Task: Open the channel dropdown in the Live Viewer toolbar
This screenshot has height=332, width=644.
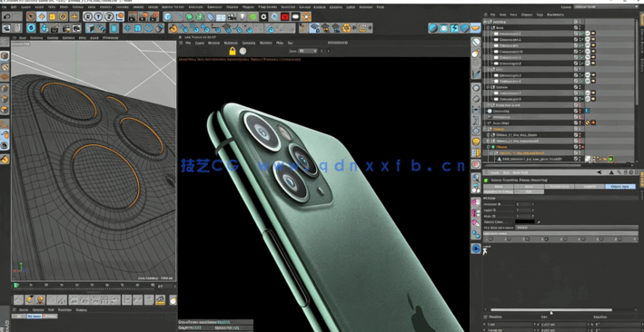Action: [x=308, y=51]
